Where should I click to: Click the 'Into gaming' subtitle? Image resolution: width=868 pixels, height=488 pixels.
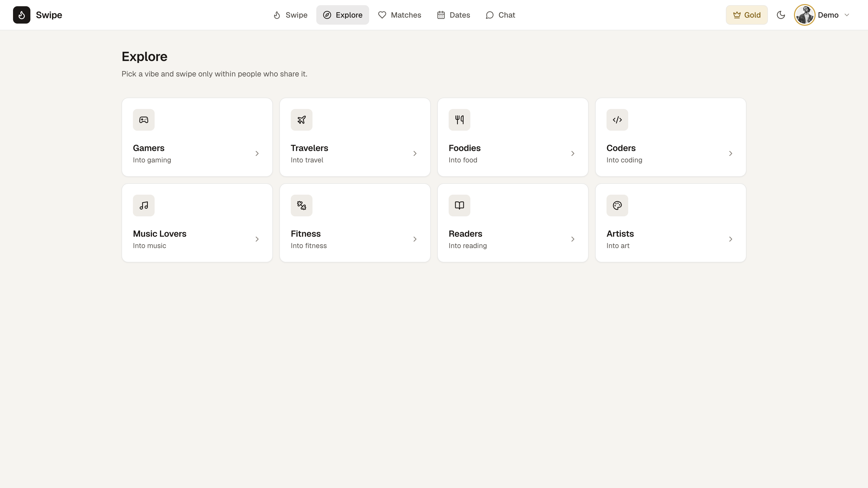click(152, 160)
